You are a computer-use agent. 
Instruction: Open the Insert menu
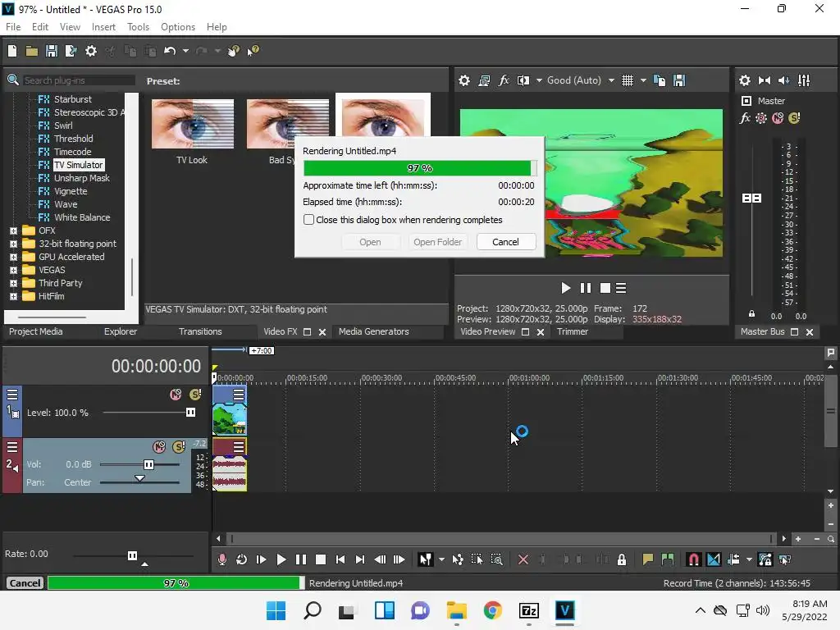[x=103, y=27]
